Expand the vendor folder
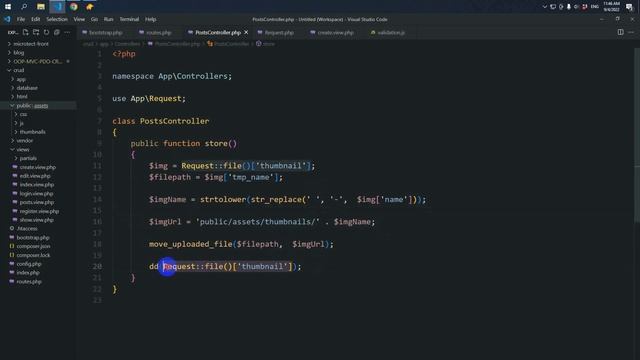 click(x=25, y=140)
